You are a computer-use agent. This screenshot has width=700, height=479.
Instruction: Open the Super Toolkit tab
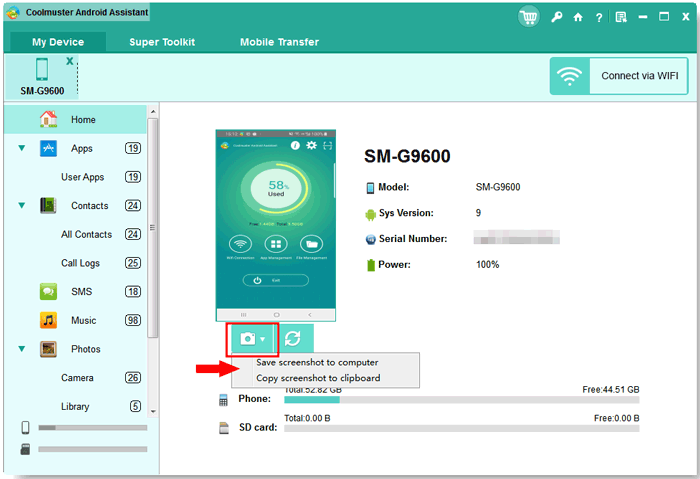[162, 42]
